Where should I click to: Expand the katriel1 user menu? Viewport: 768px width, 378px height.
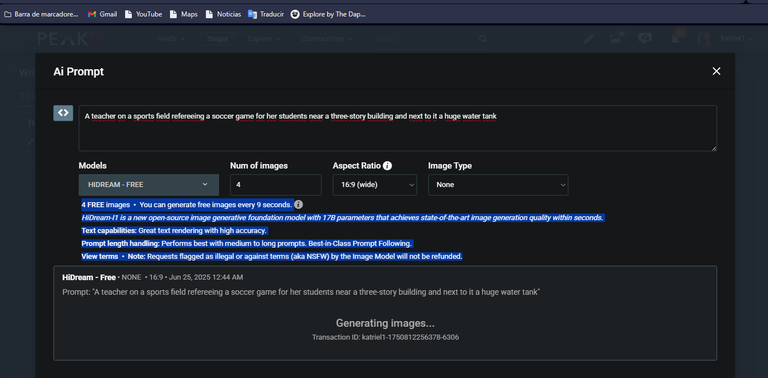tap(736, 39)
